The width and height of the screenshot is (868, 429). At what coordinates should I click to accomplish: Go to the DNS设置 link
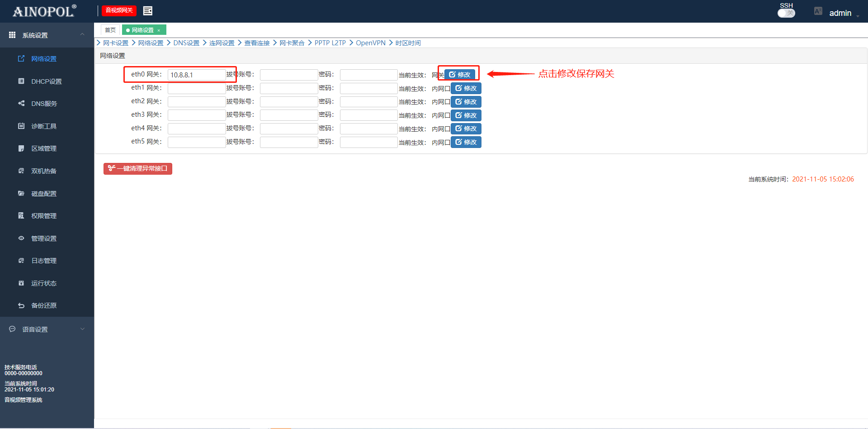coord(186,43)
